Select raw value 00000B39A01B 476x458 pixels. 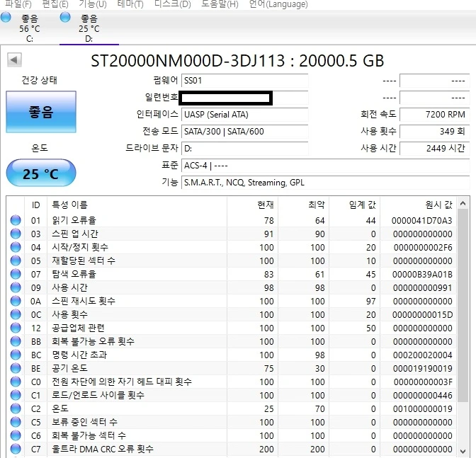[x=422, y=275]
